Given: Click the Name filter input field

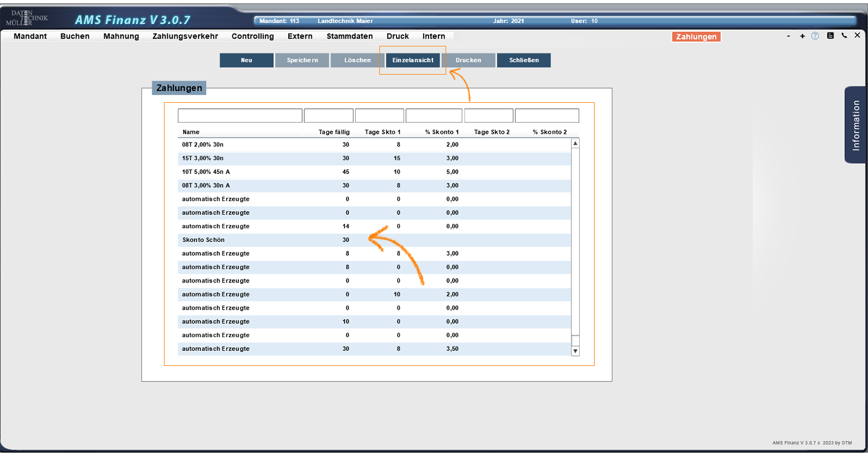Looking at the screenshot, I should pos(240,116).
